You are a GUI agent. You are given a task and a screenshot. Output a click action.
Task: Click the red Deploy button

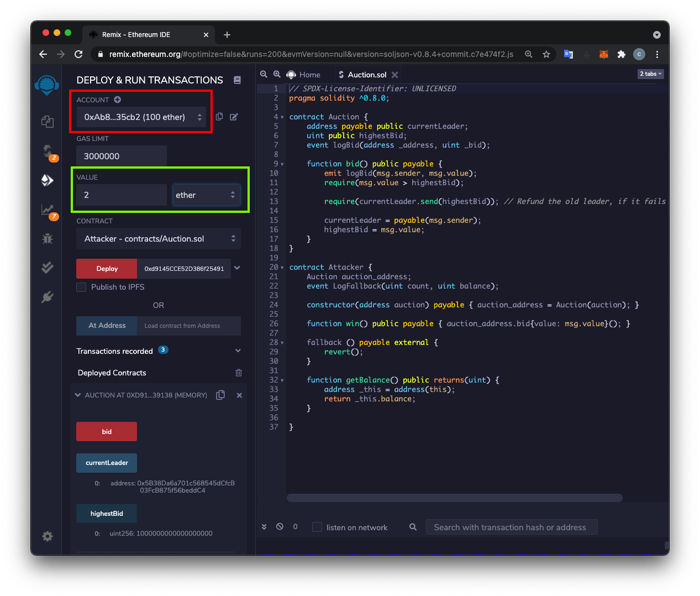pos(107,269)
